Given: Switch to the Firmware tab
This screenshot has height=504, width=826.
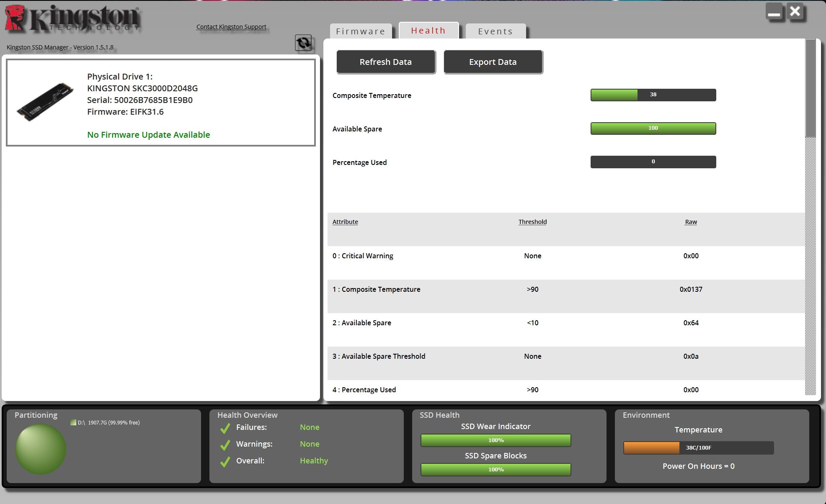Looking at the screenshot, I should (361, 31).
